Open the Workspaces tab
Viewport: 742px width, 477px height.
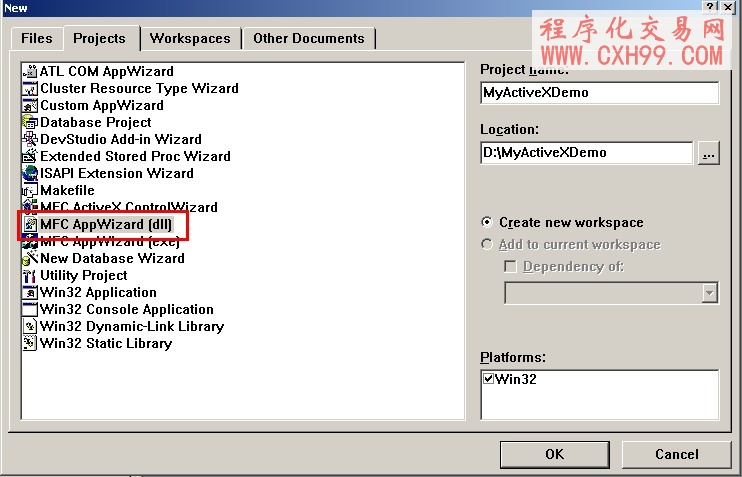click(x=190, y=38)
